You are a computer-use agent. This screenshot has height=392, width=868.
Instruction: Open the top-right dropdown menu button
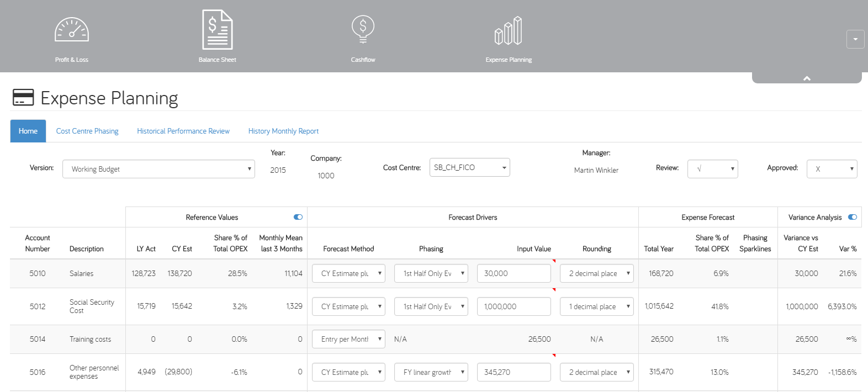pos(855,39)
